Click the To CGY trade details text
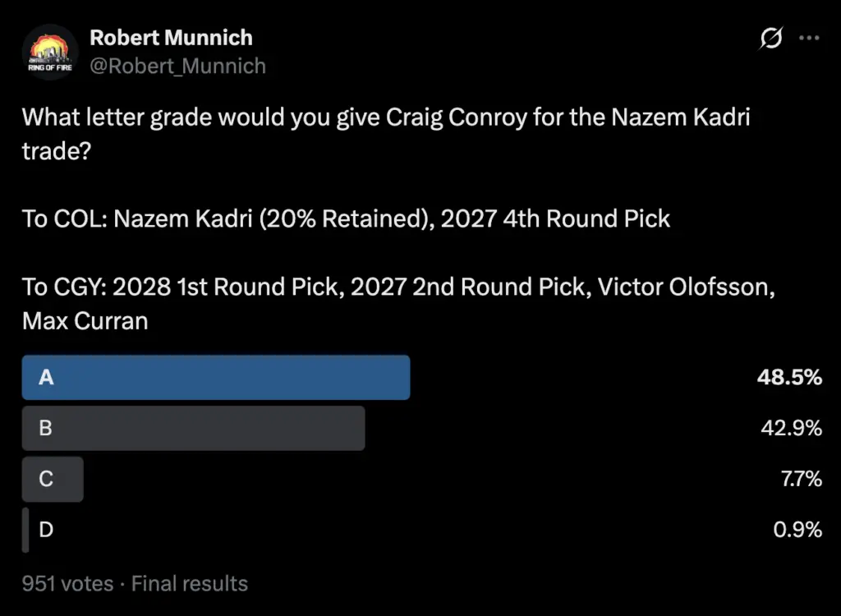 point(398,304)
